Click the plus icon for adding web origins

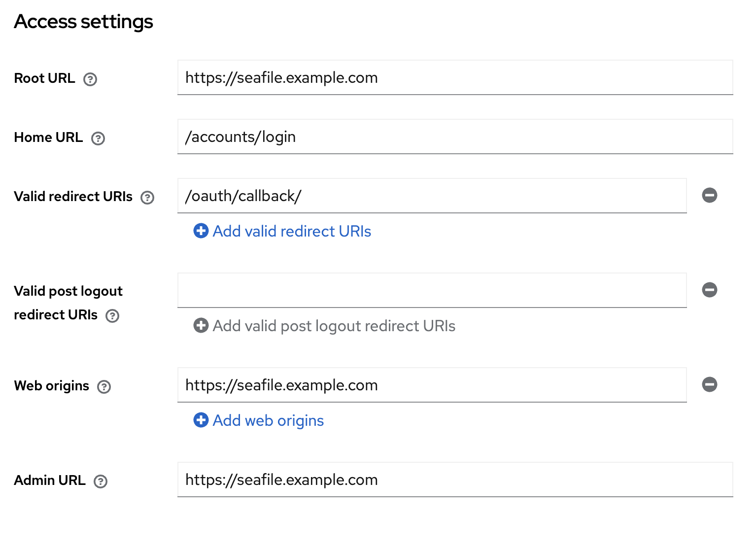201,420
